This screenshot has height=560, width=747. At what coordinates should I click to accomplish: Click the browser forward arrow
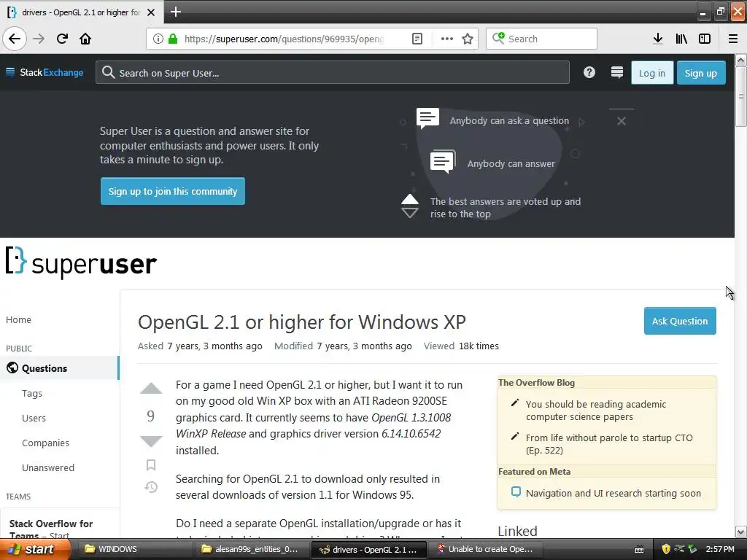click(39, 39)
